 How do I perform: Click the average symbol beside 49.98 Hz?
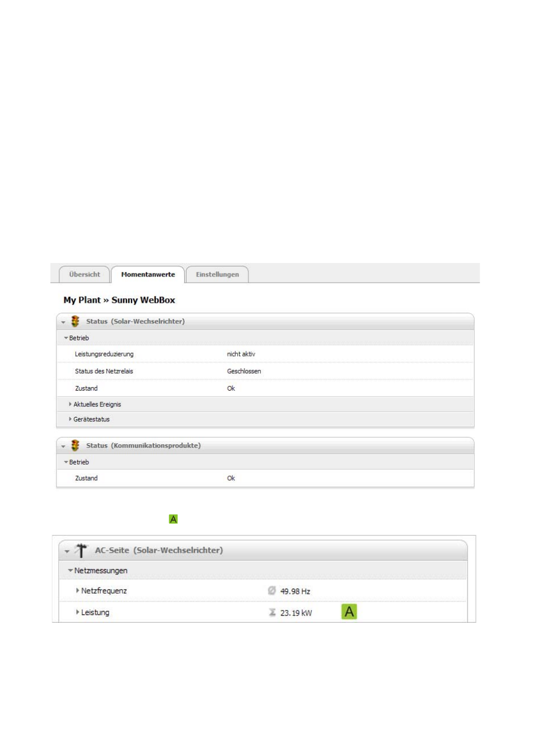coord(271,590)
